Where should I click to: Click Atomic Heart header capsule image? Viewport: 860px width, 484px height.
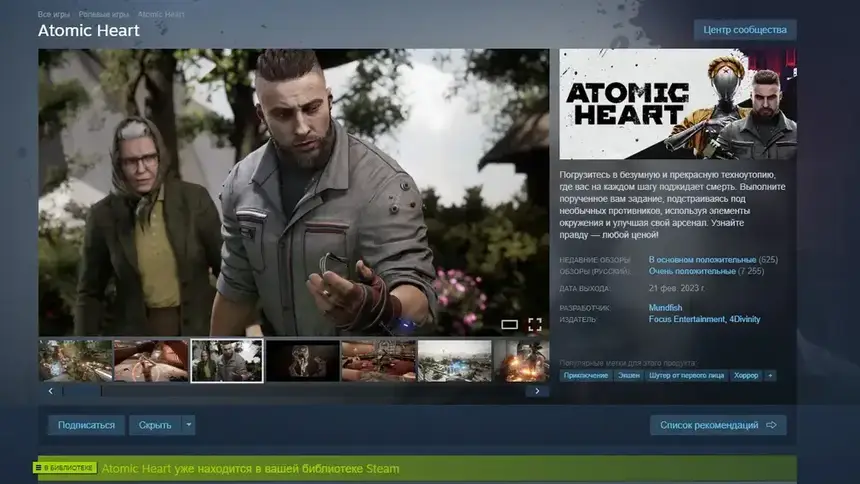point(678,104)
